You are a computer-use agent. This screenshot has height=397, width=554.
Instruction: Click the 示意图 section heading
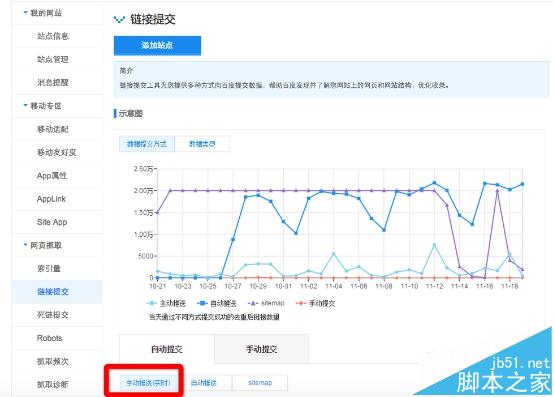[x=130, y=113]
